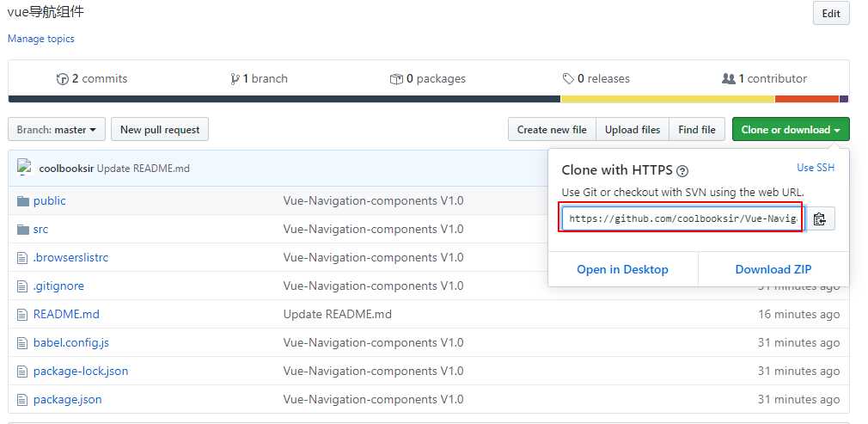Open the Branch: master dropdown
Screen dimensions: 868x424
tap(57, 130)
